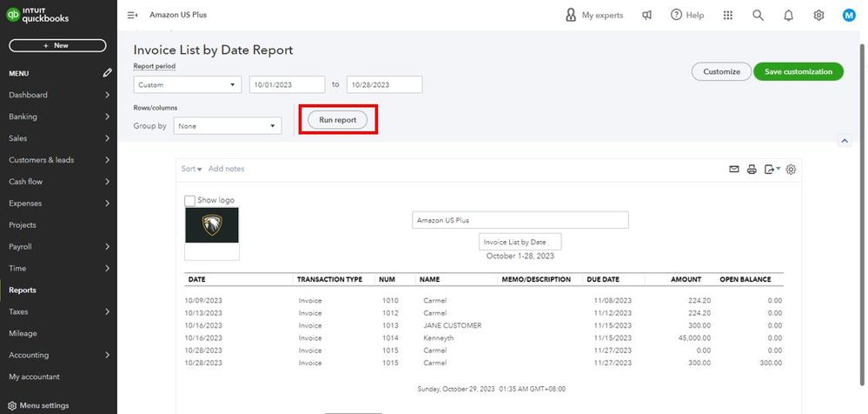Open invoice 1010 row number
868x414 pixels.
pyautogui.click(x=390, y=300)
